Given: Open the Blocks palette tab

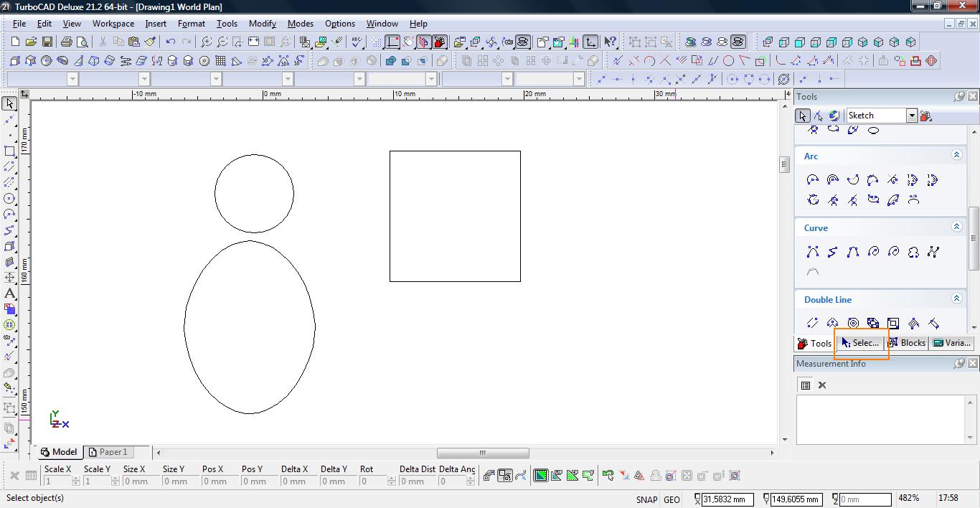Looking at the screenshot, I should (x=907, y=343).
